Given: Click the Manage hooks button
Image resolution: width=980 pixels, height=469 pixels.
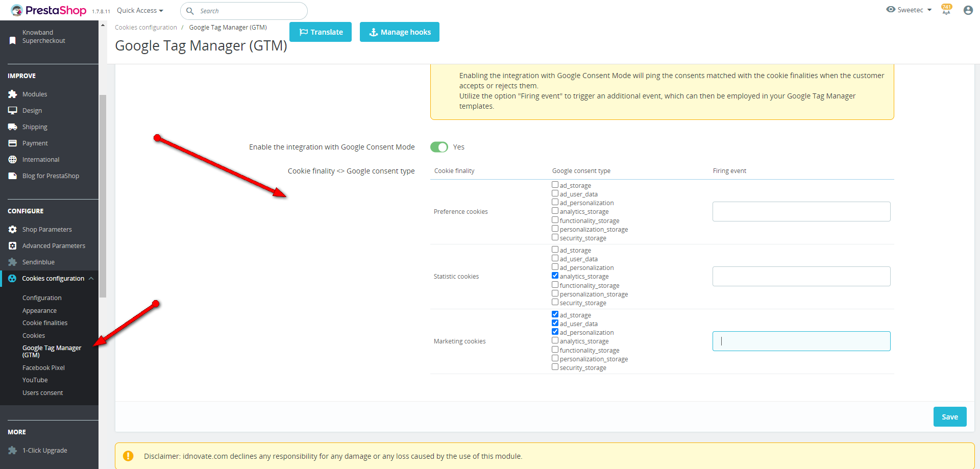Looking at the screenshot, I should tap(400, 32).
